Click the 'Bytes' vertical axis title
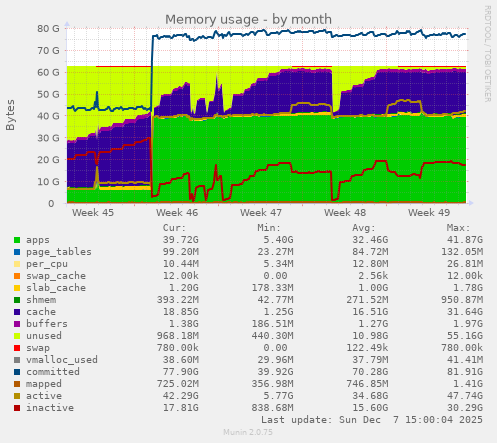The width and height of the screenshot is (497, 443). coord(10,115)
